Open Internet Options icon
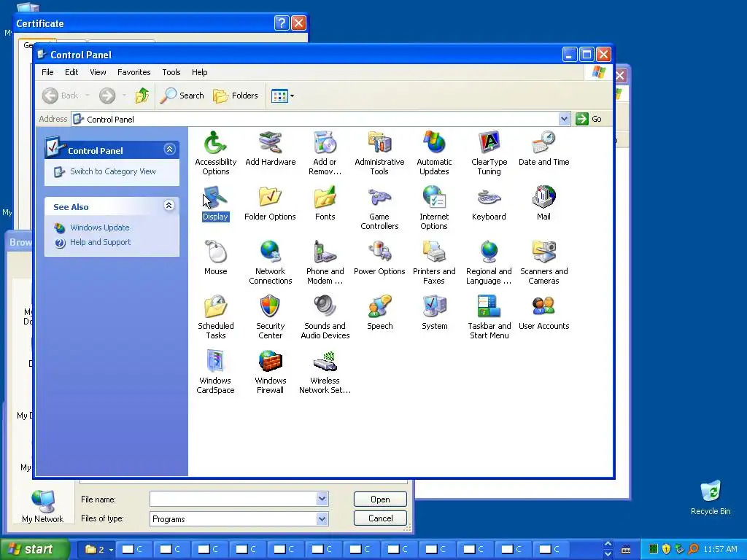 (x=434, y=208)
